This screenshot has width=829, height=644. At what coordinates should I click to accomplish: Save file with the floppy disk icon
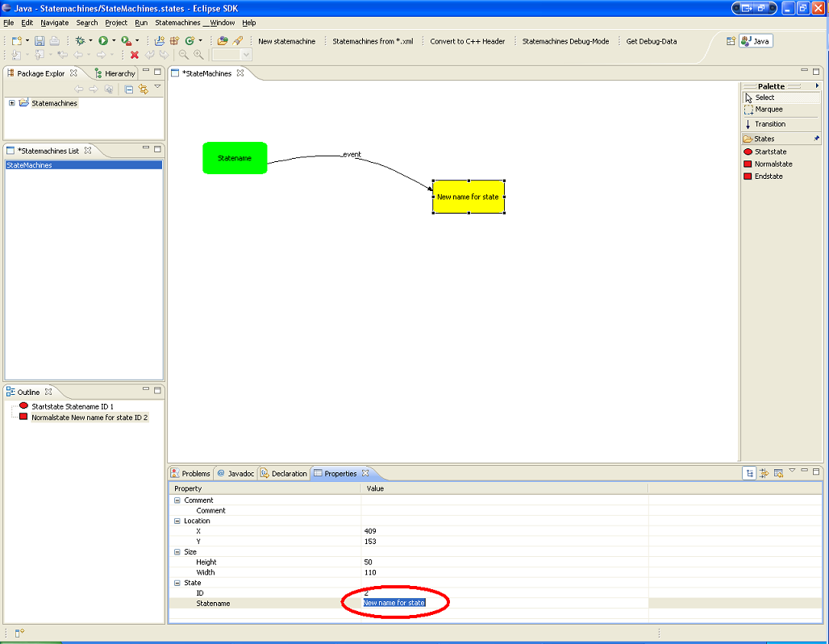click(x=40, y=40)
